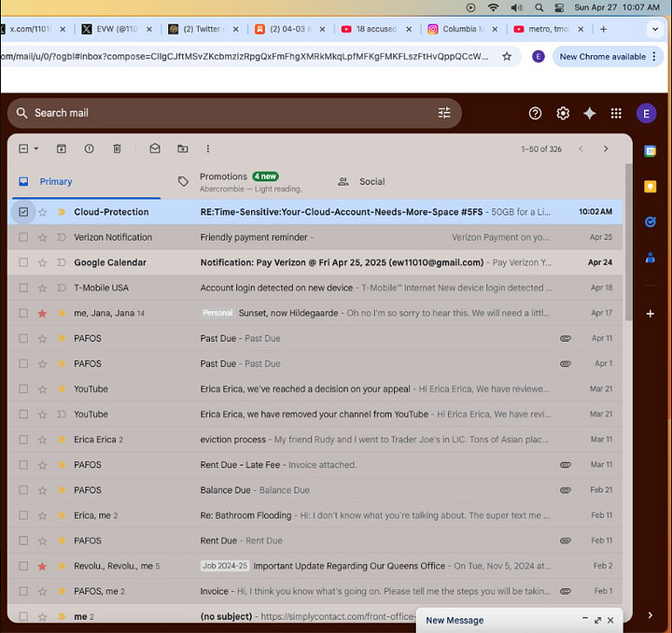The width and height of the screenshot is (672, 633).
Task: Check the Erica Erica eviction process checkbox
Action: click(x=23, y=440)
